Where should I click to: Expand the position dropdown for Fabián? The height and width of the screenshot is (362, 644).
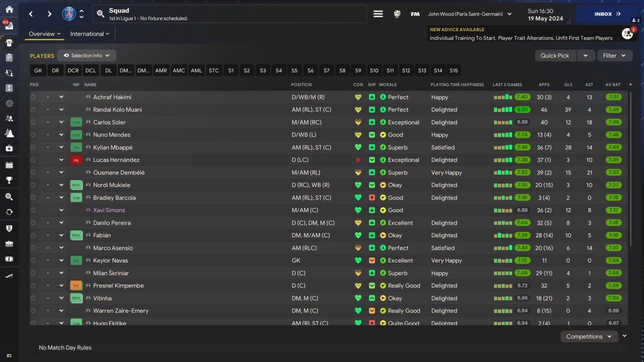pos(61,235)
